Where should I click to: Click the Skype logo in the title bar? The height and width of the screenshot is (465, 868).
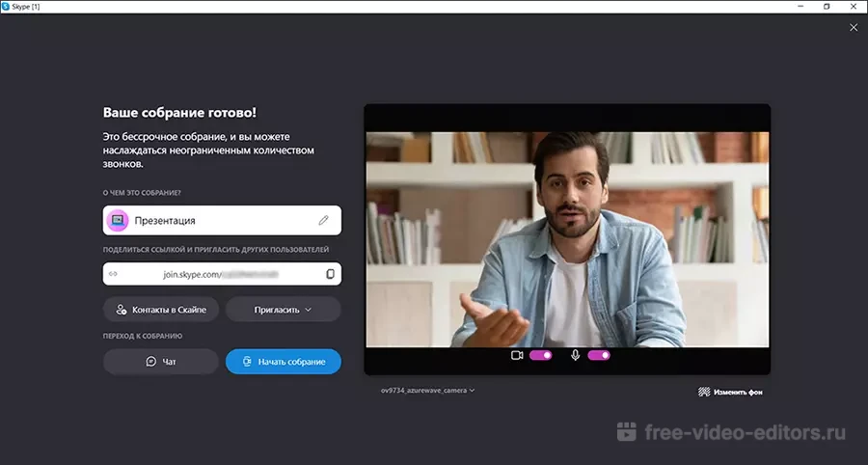tap(7, 6)
